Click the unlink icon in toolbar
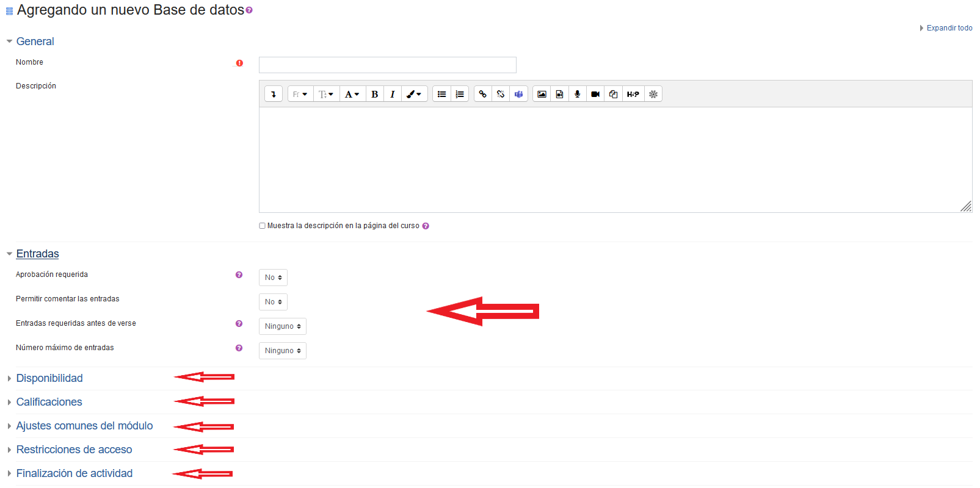Image resolution: width=980 pixels, height=488 pixels. pos(501,94)
